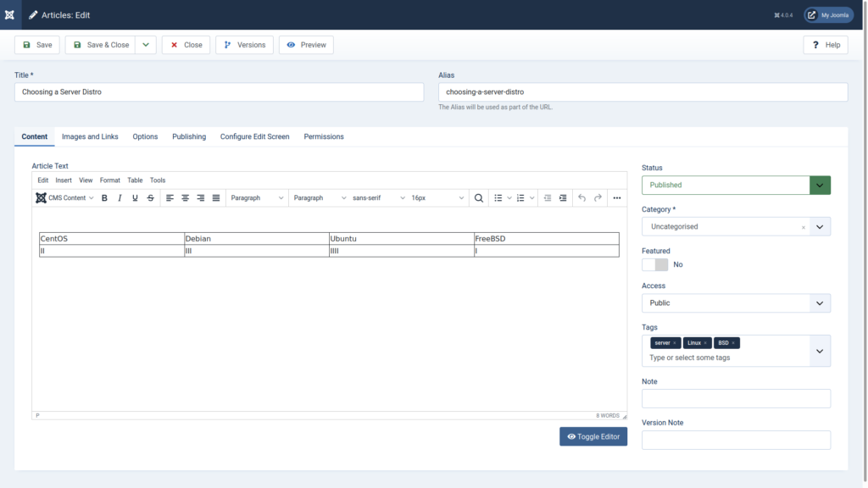Screen dimensions: 868x488
Task: Remove the Linux tag
Action: 705,343
